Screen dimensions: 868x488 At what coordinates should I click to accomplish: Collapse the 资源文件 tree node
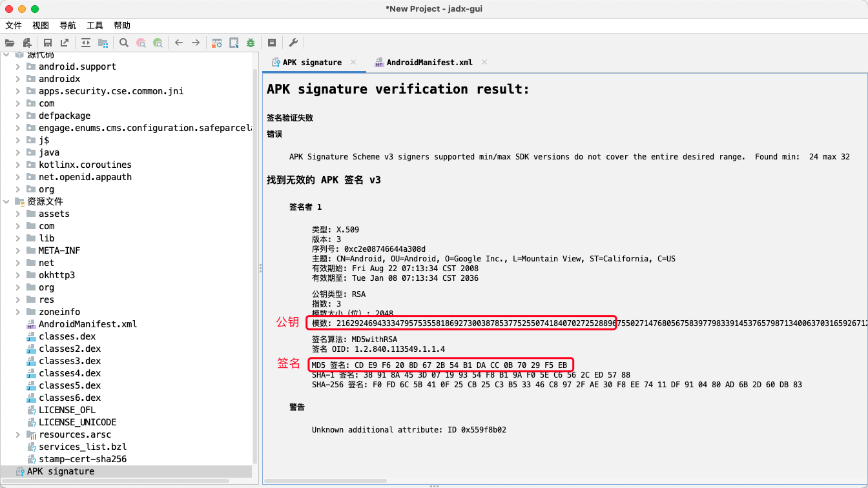[x=6, y=201]
